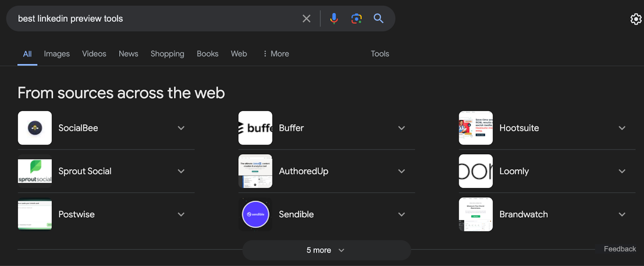Expand the Hootsuite entry chevron

[622, 128]
